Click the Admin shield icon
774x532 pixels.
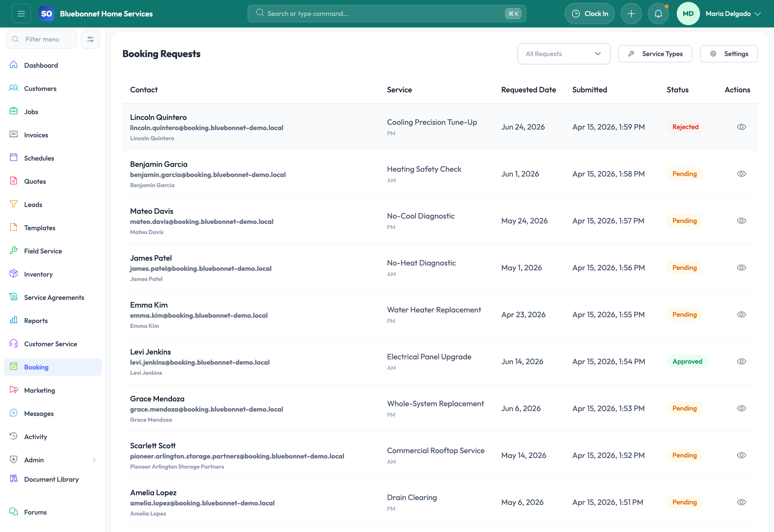click(x=13, y=459)
